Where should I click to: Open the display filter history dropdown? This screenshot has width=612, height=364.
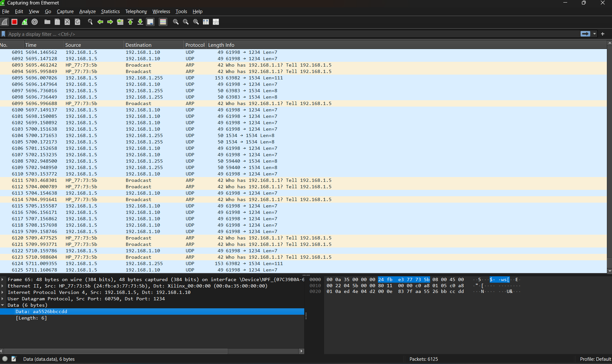tap(595, 34)
